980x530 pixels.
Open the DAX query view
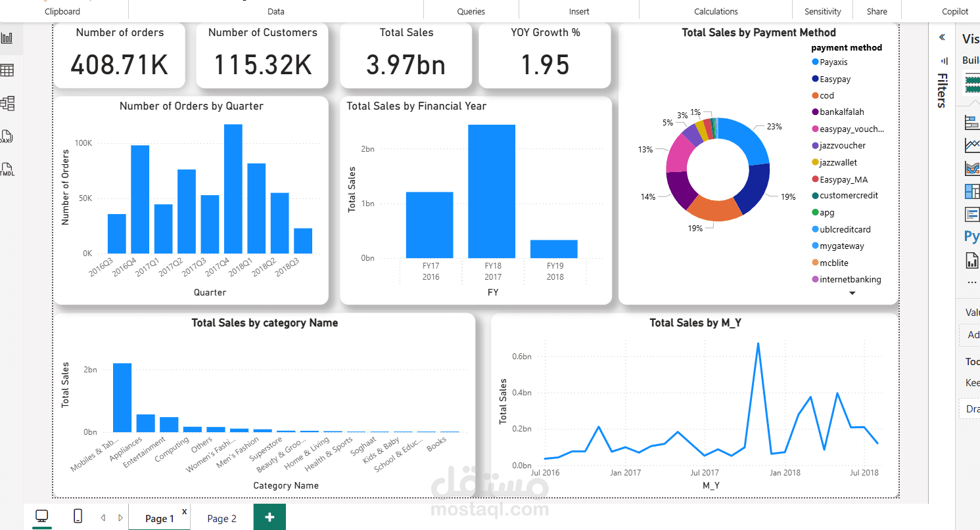pyautogui.click(x=9, y=136)
